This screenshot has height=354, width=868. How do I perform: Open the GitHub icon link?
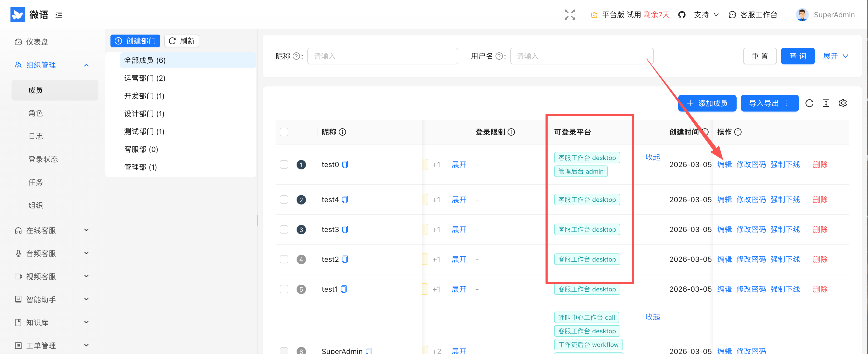(x=682, y=14)
